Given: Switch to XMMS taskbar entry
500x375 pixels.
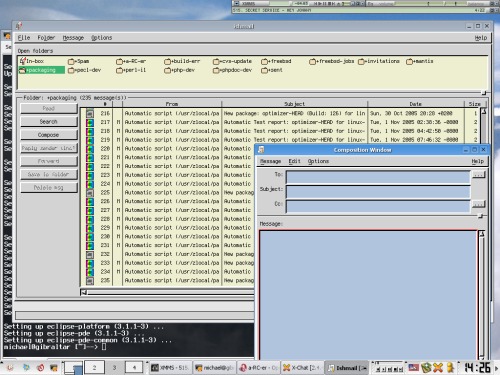Looking at the screenshot, I should pos(170,368).
